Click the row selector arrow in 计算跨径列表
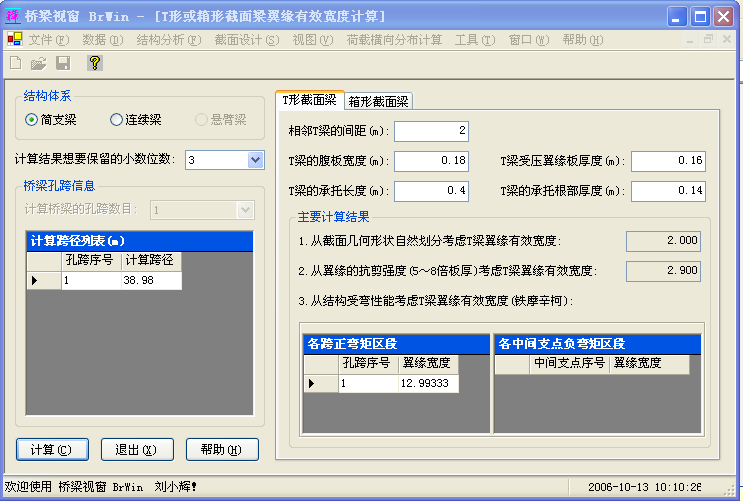 pos(44,280)
